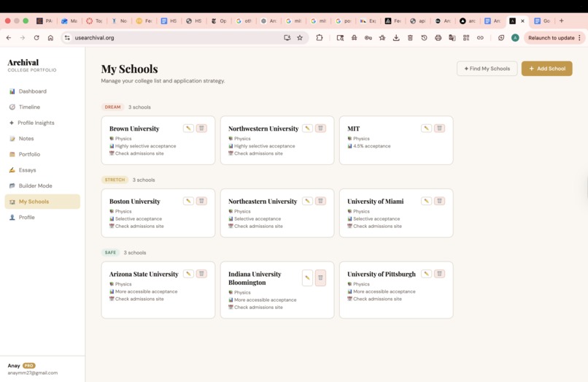Switch to the second-to-last browser tab
This screenshot has height=382, width=588.
517,21
